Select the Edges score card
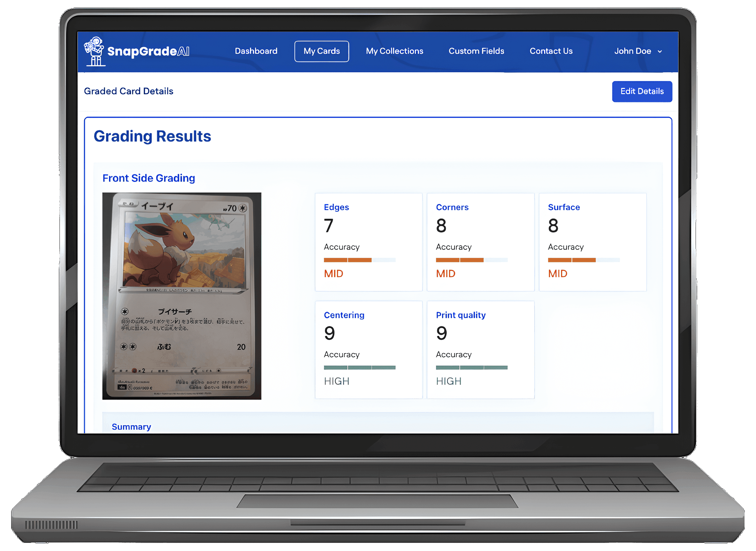The width and height of the screenshot is (756, 551). coord(369,242)
